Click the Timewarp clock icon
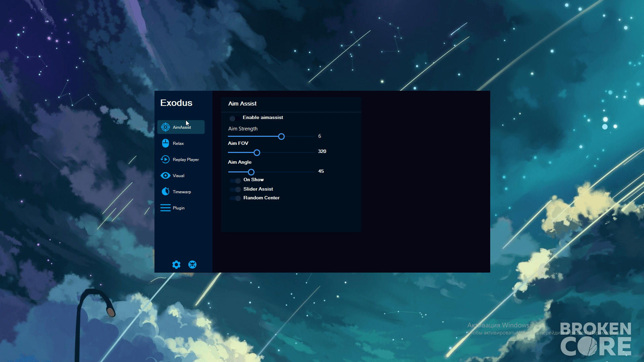Screen dimensions: 644x362 (x=165, y=192)
